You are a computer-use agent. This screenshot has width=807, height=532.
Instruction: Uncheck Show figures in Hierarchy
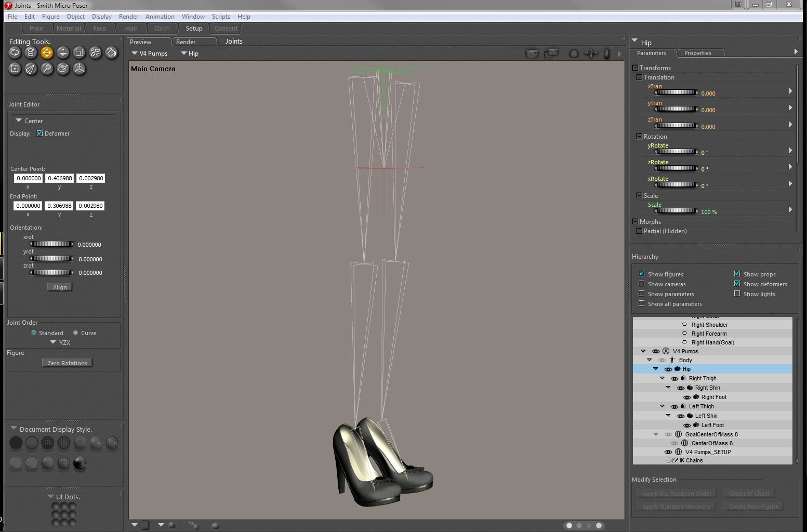(x=642, y=274)
